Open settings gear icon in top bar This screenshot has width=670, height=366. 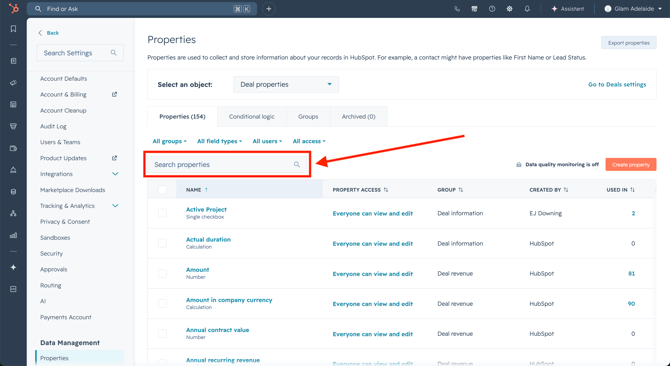pyautogui.click(x=509, y=9)
